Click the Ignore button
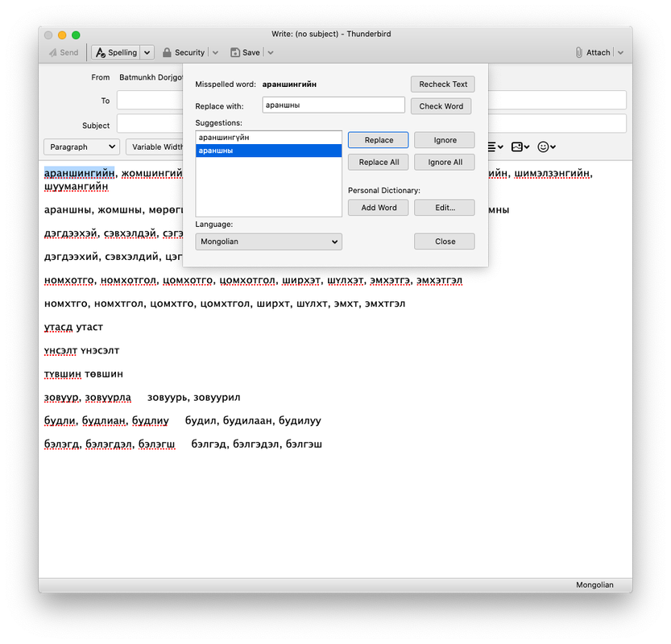Screen dimensions: 671x644 (445, 140)
